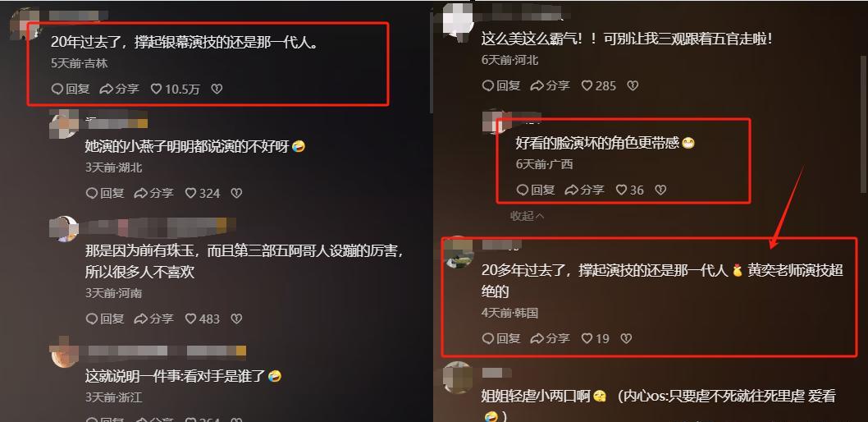The width and height of the screenshot is (868, 422).
Task: Like the comment with 10.5万 likes
Action: click(x=175, y=89)
